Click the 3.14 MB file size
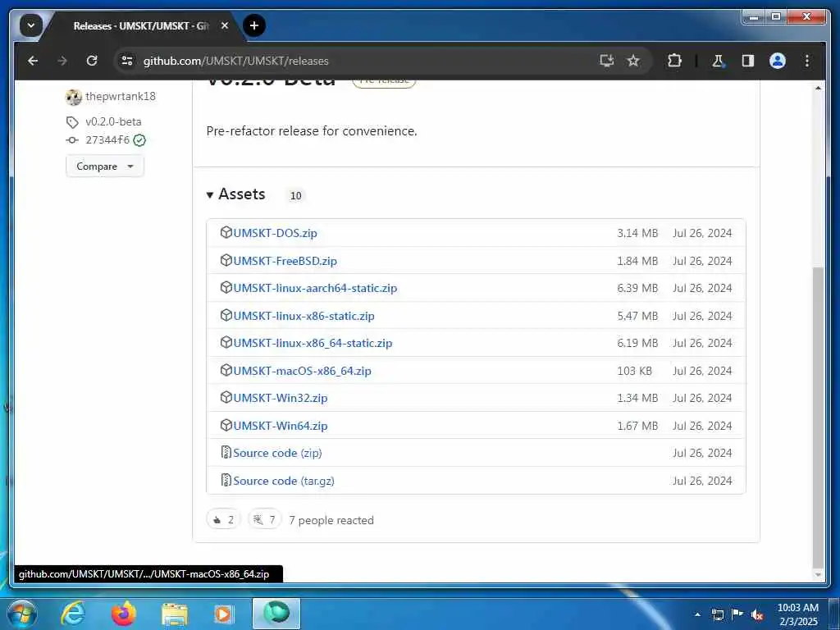The width and height of the screenshot is (840, 630). (x=637, y=233)
